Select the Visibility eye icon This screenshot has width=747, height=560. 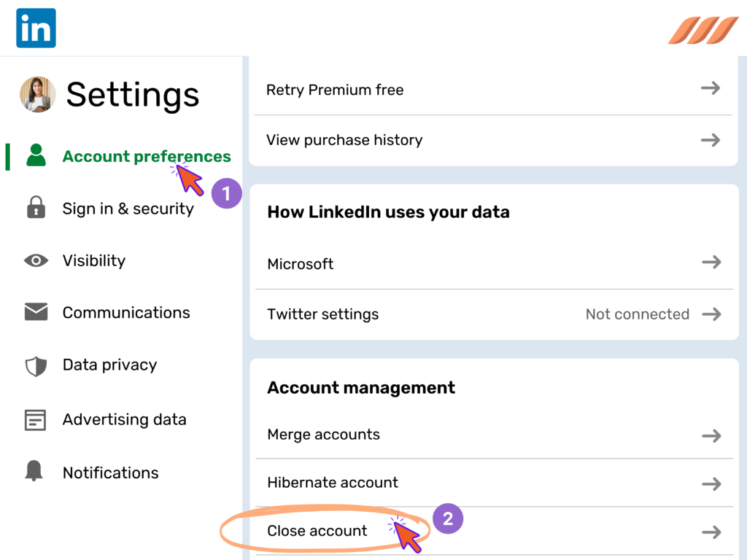[36, 260]
